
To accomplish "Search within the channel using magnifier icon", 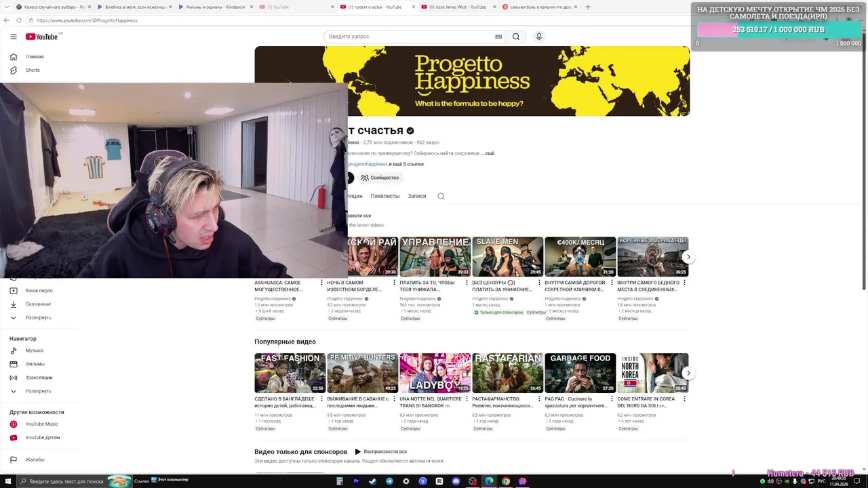I will click(x=441, y=196).
